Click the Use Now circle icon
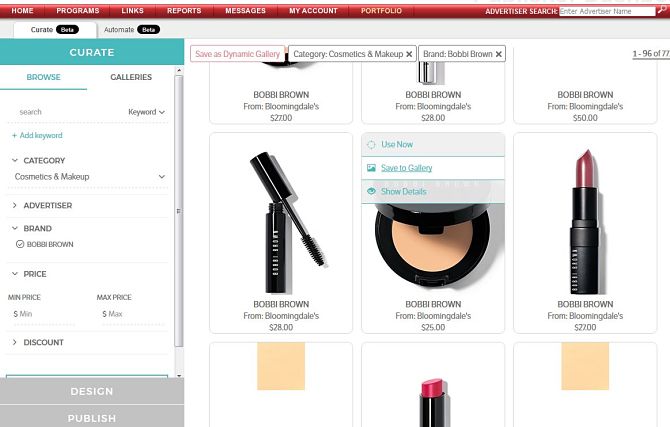 coord(371,145)
